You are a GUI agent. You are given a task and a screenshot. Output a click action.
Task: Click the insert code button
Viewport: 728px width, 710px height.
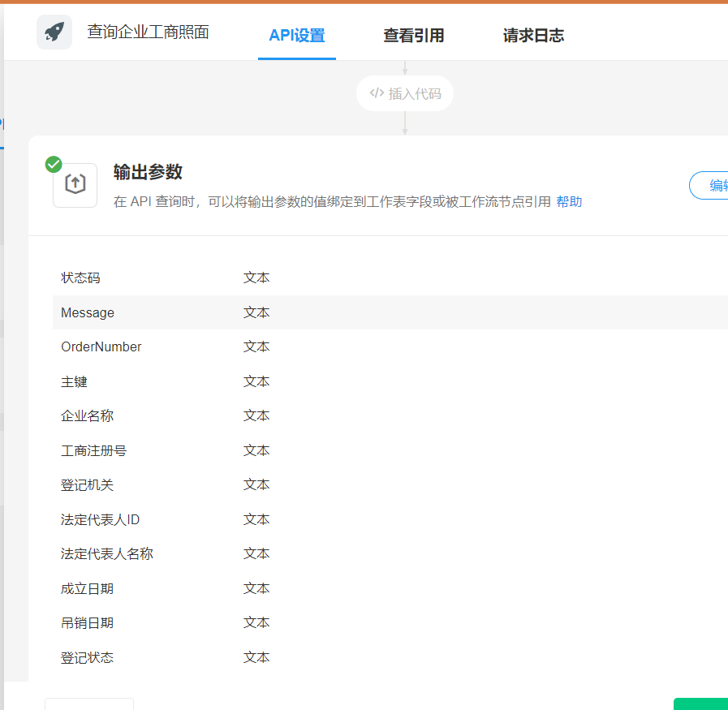pyautogui.click(x=405, y=93)
